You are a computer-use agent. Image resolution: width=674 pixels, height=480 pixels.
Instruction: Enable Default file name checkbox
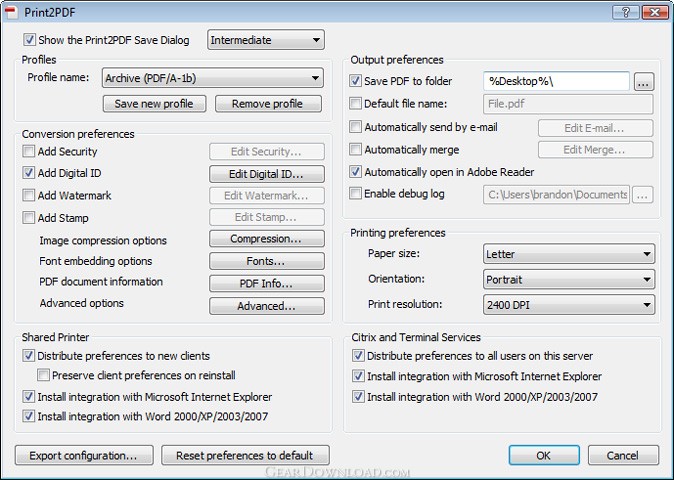coord(355,104)
